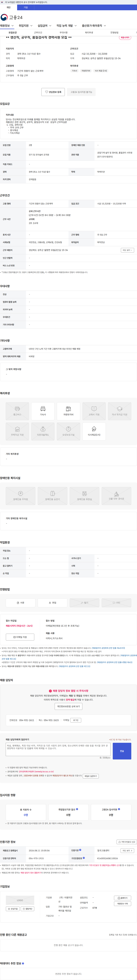Screen dimensions: 137x980
Task: Select the 개인 tab at top
Action: [x=8, y=7]
